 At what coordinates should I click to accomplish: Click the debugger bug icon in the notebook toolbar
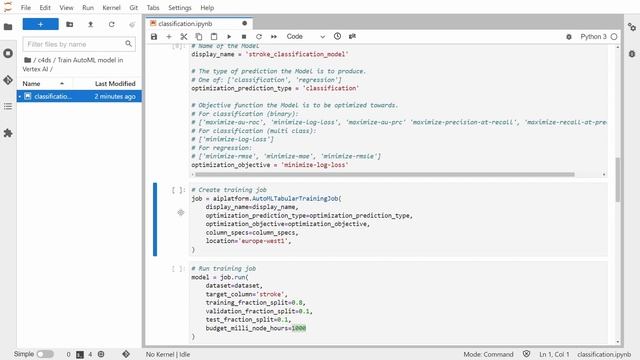(569, 37)
